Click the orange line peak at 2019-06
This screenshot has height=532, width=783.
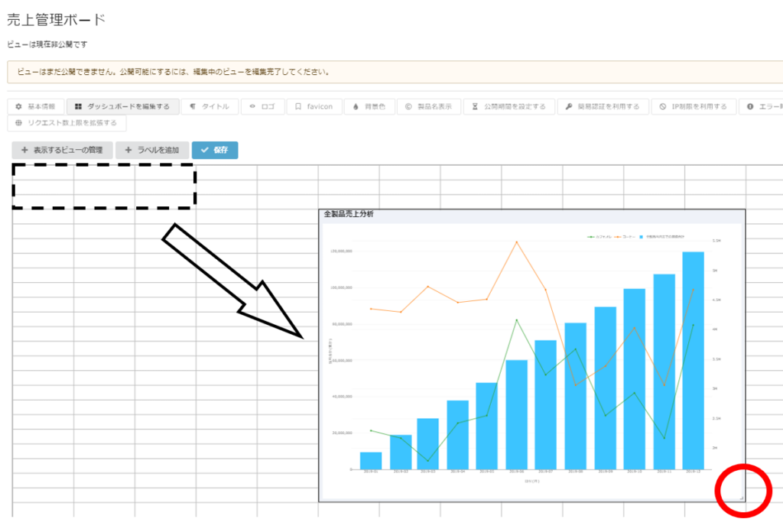click(517, 242)
